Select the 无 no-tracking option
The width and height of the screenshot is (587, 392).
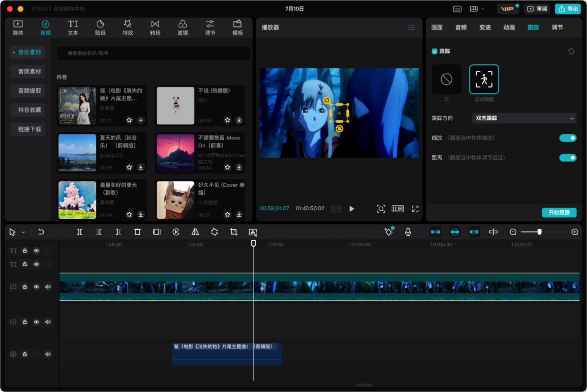tap(446, 79)
